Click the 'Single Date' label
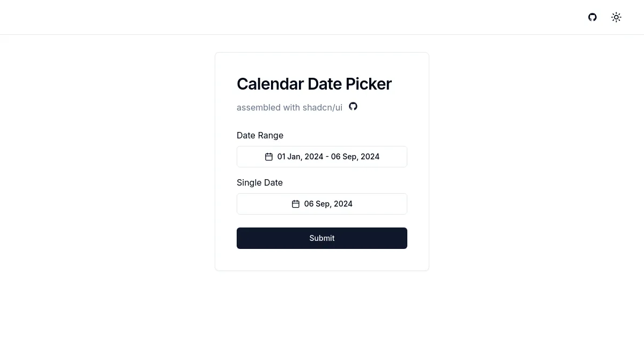This screenshot has width=644, height=338. [x=260, y=182]
